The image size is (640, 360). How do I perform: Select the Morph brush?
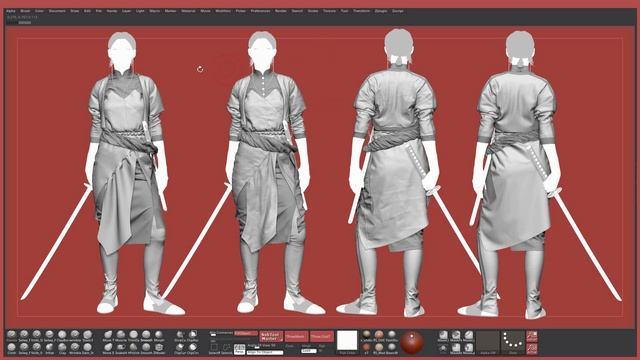pyautogui.click(x=159, y=335)
